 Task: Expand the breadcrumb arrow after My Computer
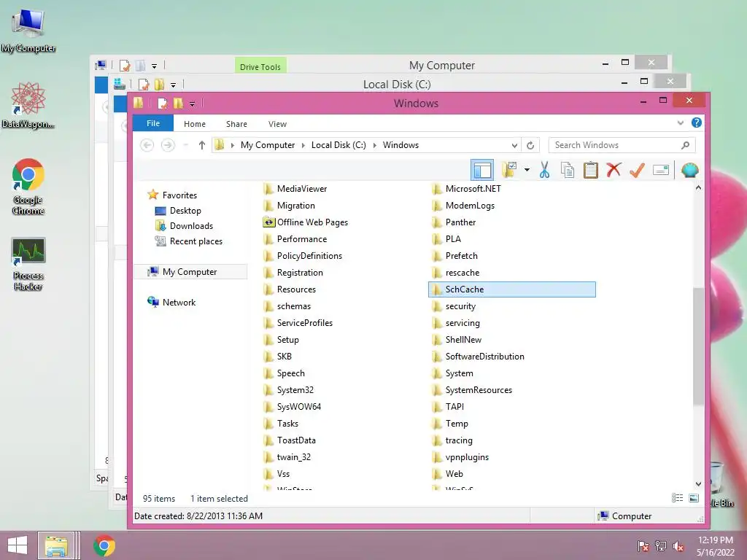303,145
